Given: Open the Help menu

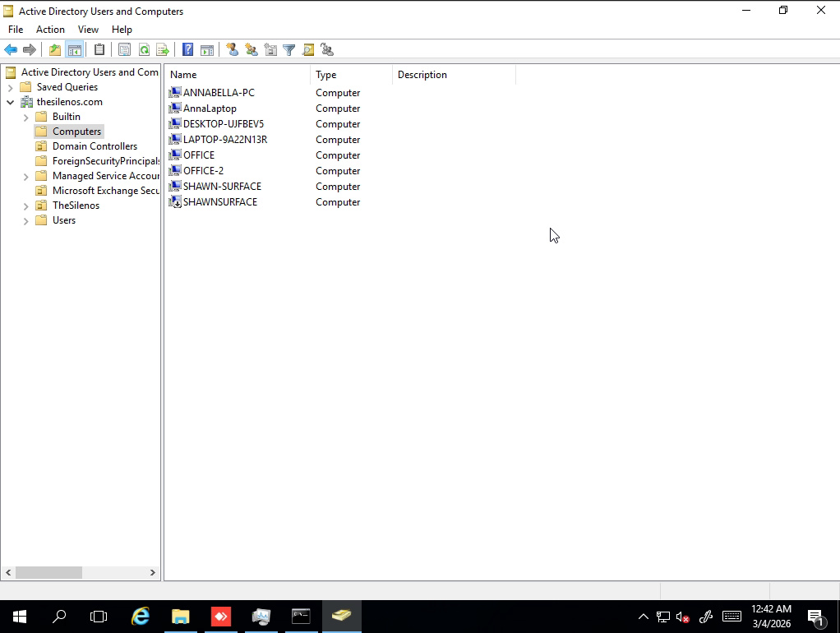Looking at the screenshot, I should (x=122, y=30).
